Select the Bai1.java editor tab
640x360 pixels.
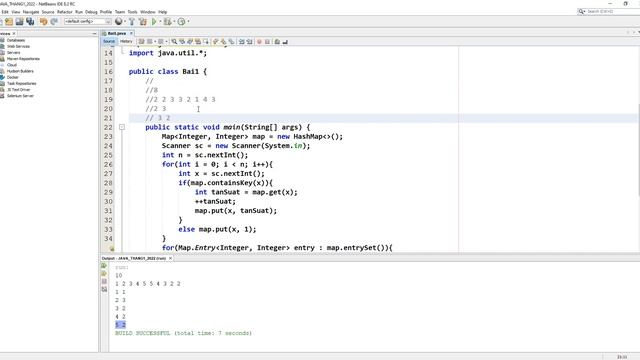click(117, 33)
